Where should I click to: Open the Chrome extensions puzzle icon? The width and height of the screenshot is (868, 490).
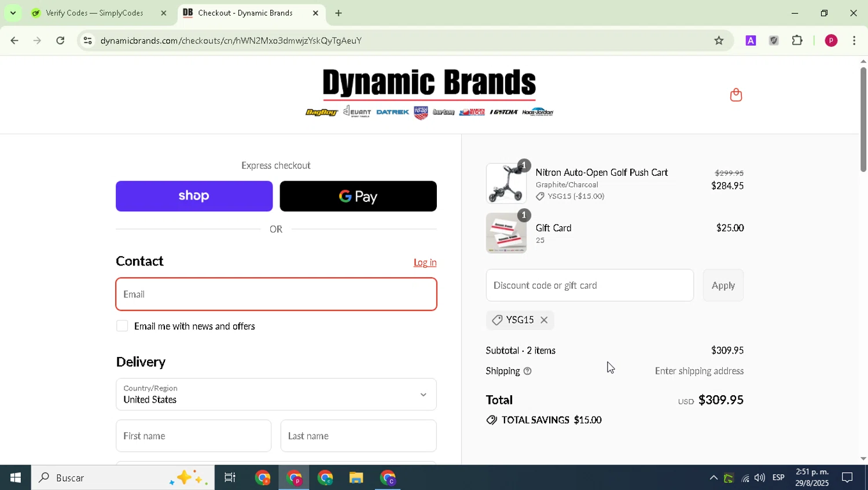point(797,40)
